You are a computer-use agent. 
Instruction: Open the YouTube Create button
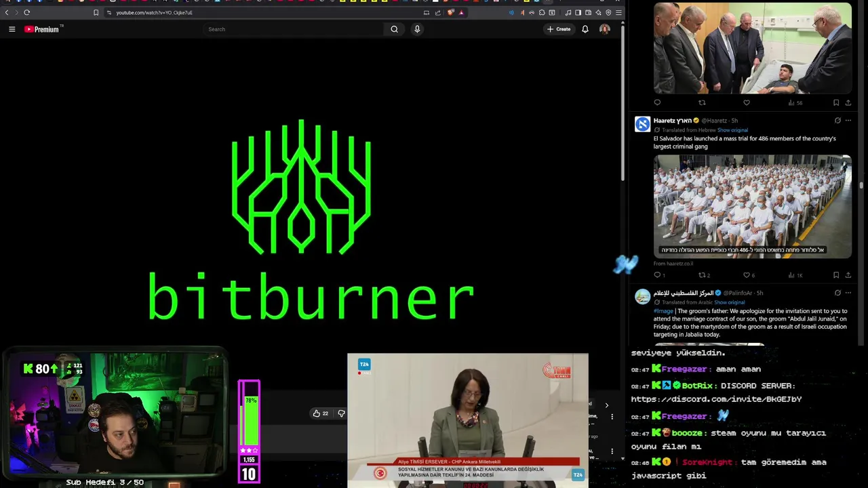tap(559, 29)
